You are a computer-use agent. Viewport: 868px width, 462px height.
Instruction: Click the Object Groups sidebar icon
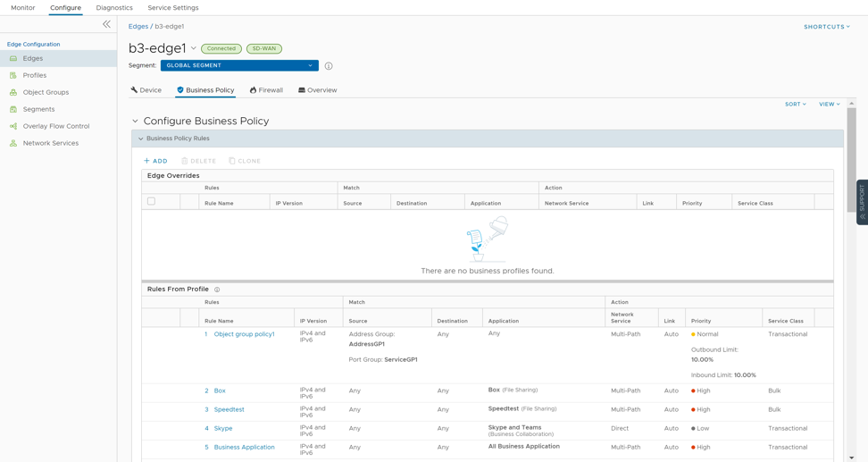pyautogui.click(x=13, y=93)
